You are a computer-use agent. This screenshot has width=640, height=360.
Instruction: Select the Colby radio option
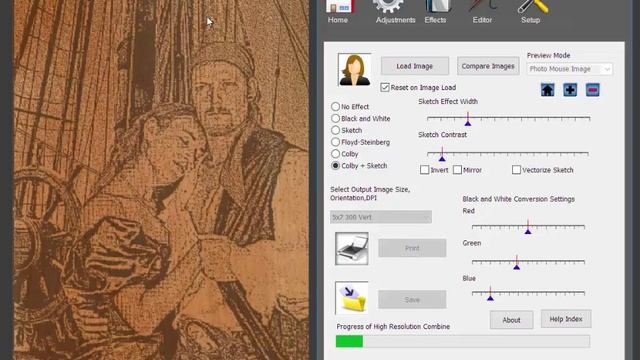click(x=336, y=154)
